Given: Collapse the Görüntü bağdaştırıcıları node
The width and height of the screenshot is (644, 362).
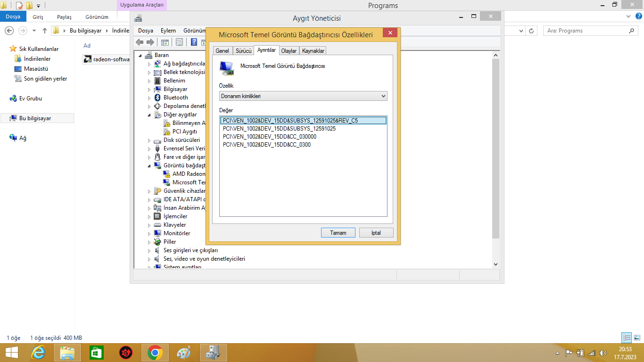Looking at the screenshot, I should click(149, 166).
